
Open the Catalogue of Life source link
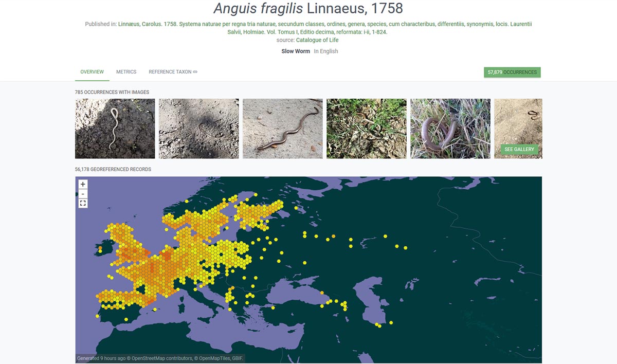317,40
